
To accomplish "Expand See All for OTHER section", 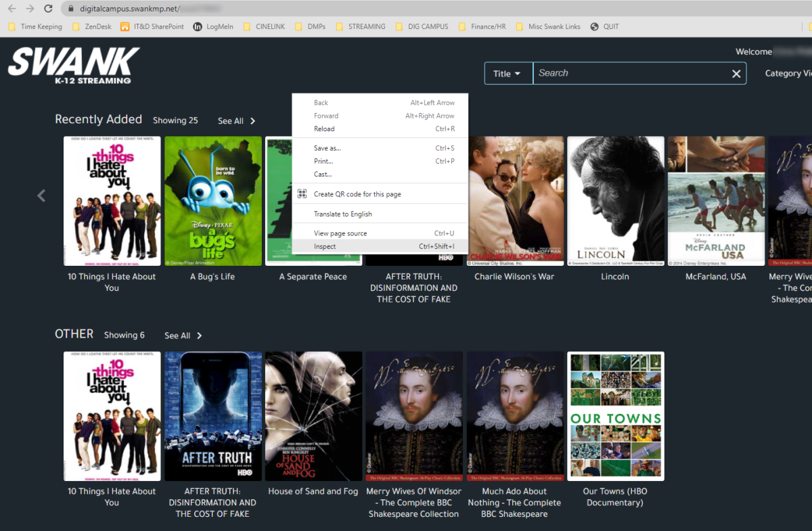I will tap(183, 336).
